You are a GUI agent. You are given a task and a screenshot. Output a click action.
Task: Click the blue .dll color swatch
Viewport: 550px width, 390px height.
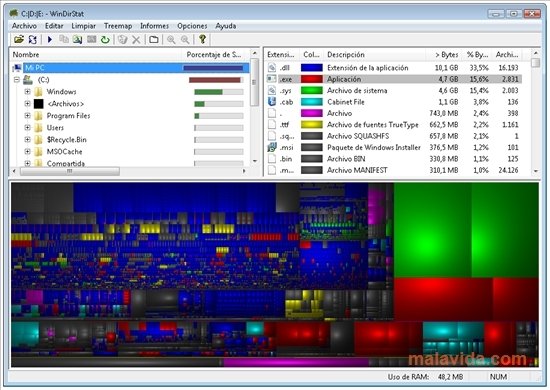[x=311, y=68]
